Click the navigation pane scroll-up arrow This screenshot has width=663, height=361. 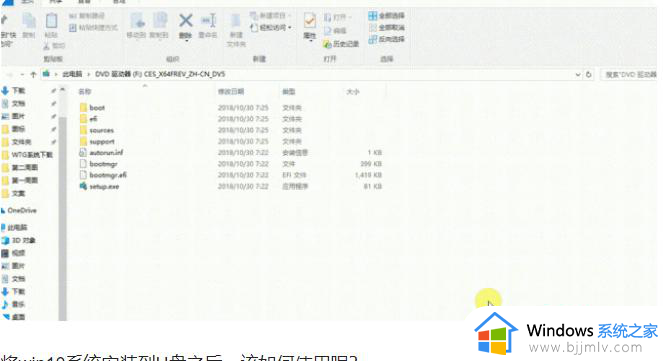coord(63,90)
